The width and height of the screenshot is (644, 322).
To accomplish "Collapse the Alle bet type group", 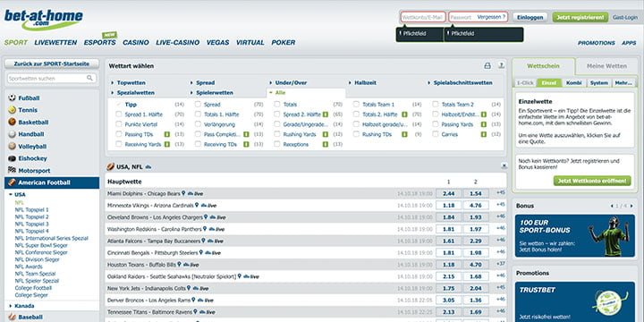I will click(277, 93).
